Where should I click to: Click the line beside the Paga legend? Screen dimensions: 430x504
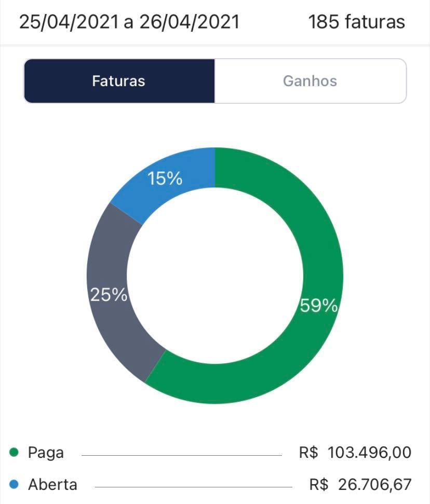(x=182, y=455)
